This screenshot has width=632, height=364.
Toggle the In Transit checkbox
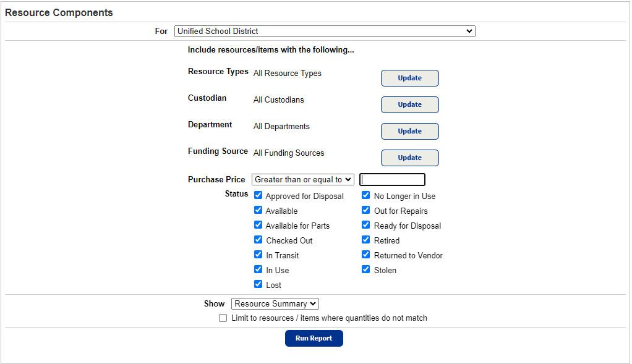pos(258,255)
